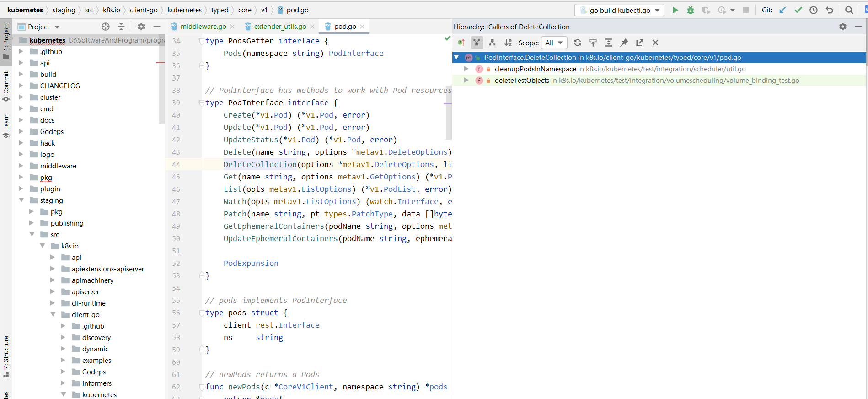The image size is (868, 399).
Task: Select the CHANGELOG folder
Action: click(x=59, y=86)
